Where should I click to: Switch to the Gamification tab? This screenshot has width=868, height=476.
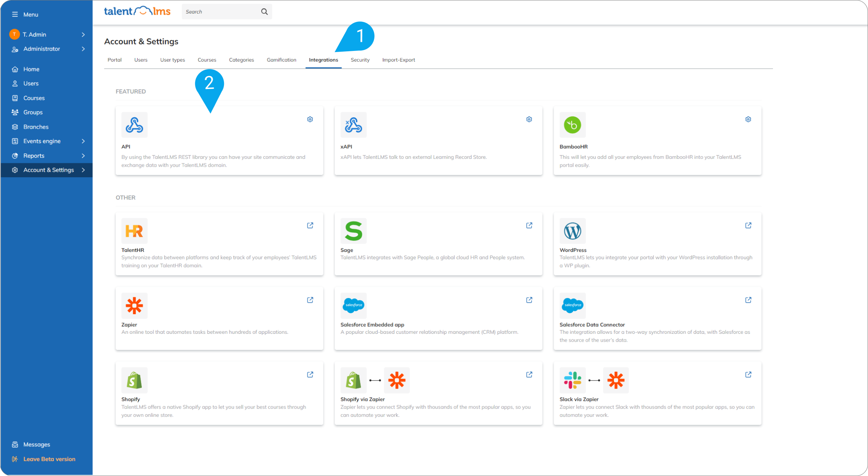coord(281,60)
